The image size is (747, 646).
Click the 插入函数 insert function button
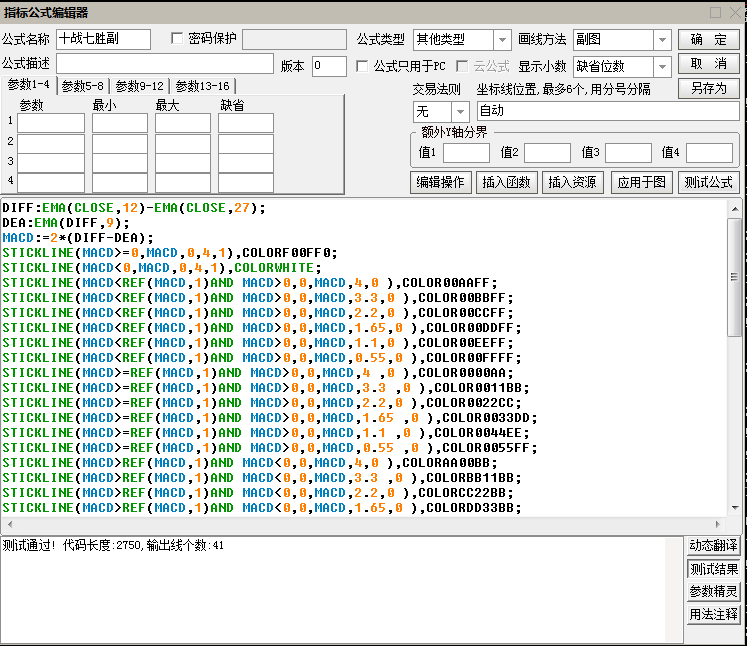point(506,182)
